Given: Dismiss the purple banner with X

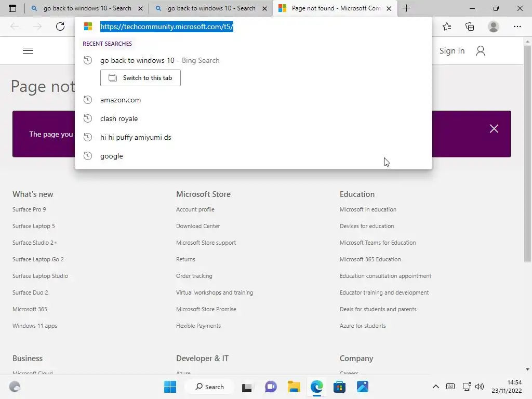Looking at the screenshot, I should (x=494, y=129).
